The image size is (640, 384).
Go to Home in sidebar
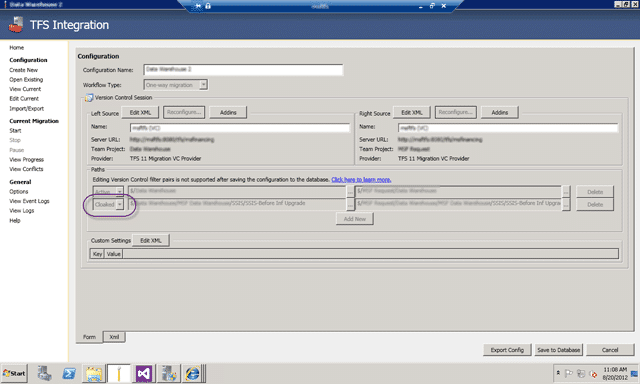pyautogui.click(x=17, y=47)
